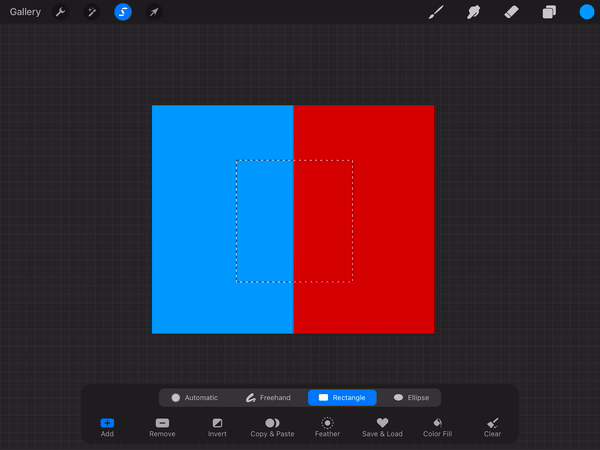Open Save & Load selections
Screen dimensions: 600x450
(382, 427)
